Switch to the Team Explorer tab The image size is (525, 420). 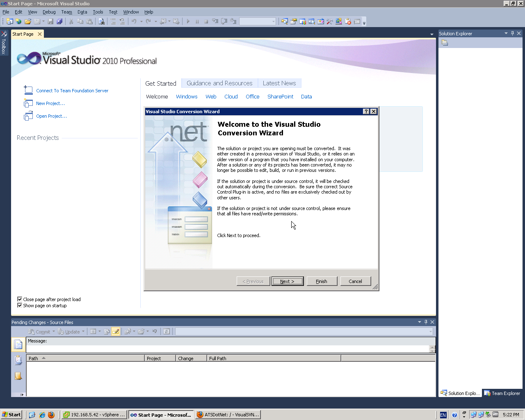coord(502,393)
